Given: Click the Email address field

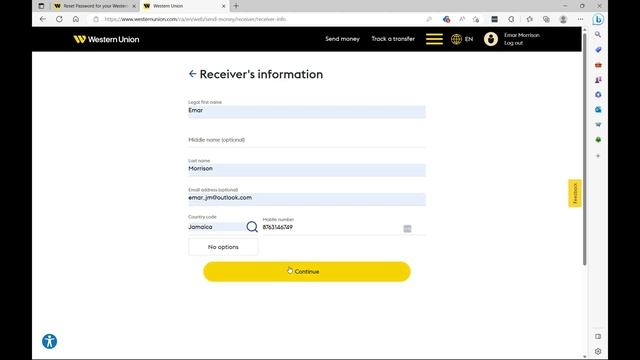Looking at the screenshot, I should click(x=307, y=199).
